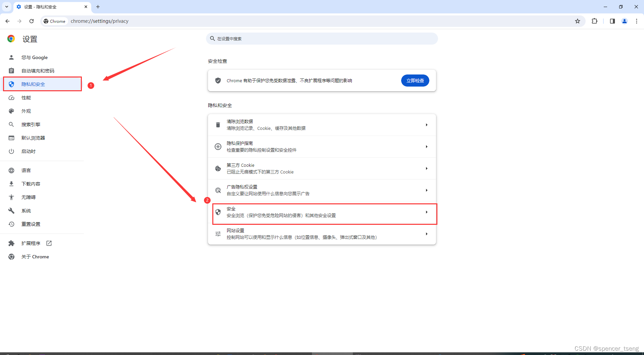Select the 隐私和安全 shield icon in sidebar
This screenshot has height=355, width=644.
coord(11,84)
